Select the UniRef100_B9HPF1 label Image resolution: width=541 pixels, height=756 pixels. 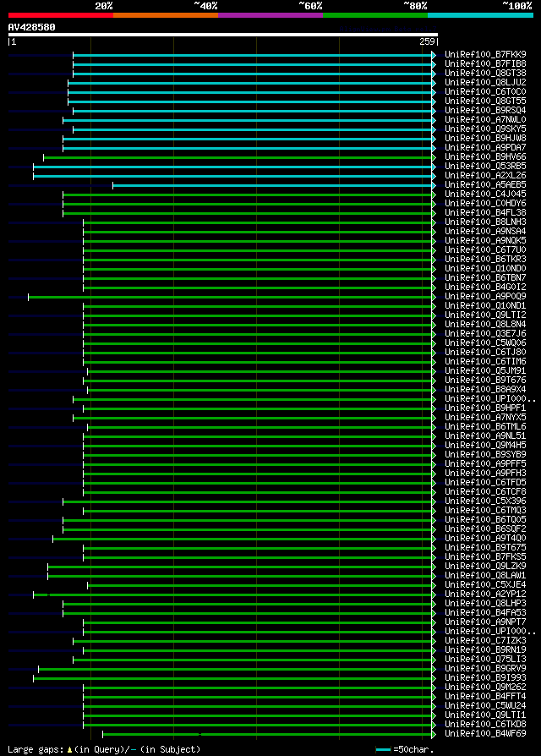click(x=485, y=408)
